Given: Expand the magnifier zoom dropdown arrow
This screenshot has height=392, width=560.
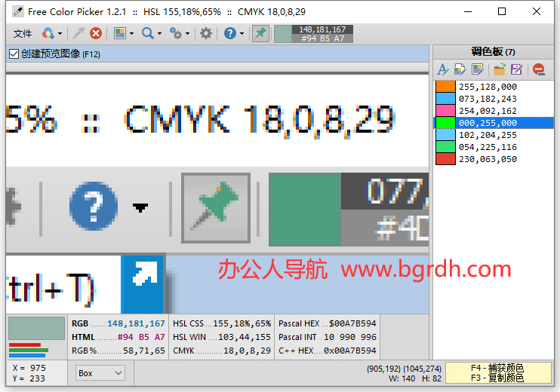Looking at the screenshot, I should [159, 34].
